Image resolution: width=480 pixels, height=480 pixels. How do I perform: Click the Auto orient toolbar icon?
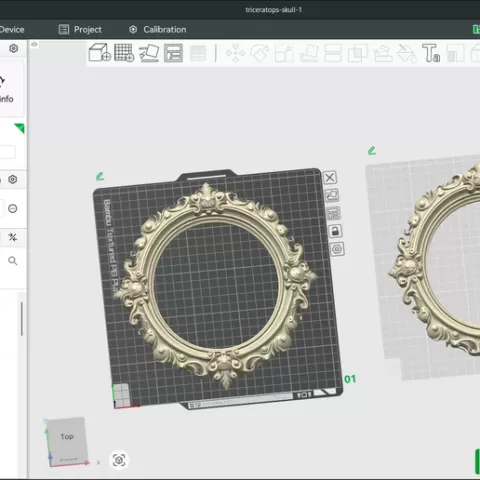(149, 53)
